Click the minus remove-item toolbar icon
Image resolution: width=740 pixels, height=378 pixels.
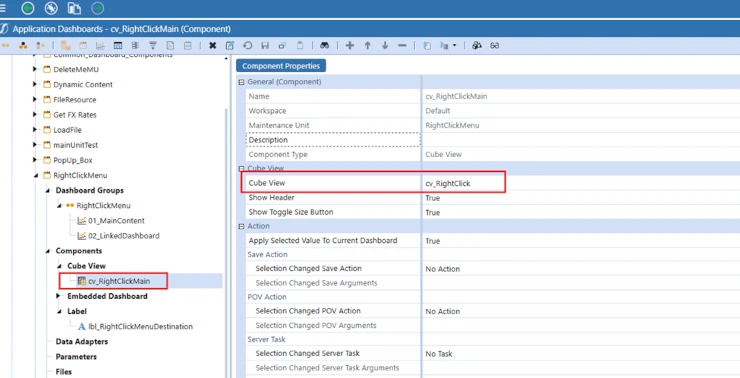point(402,46)
